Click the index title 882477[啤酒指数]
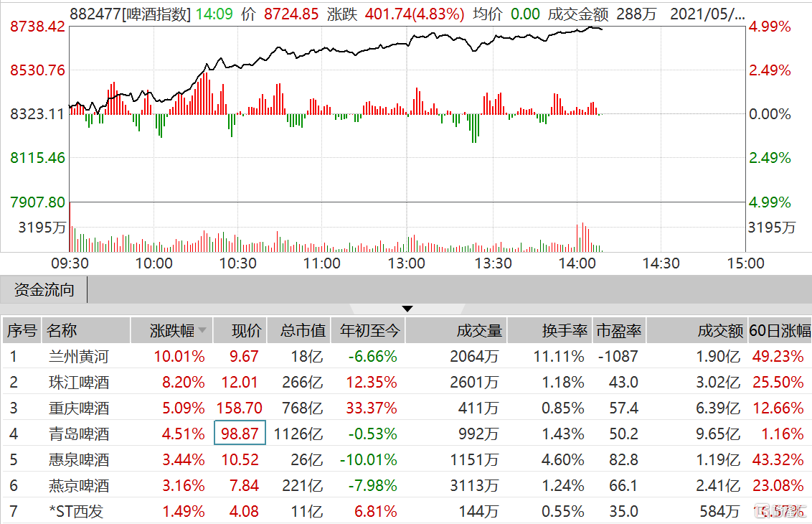The width and height of the screenshot is (812, 524). click(131, 14)
